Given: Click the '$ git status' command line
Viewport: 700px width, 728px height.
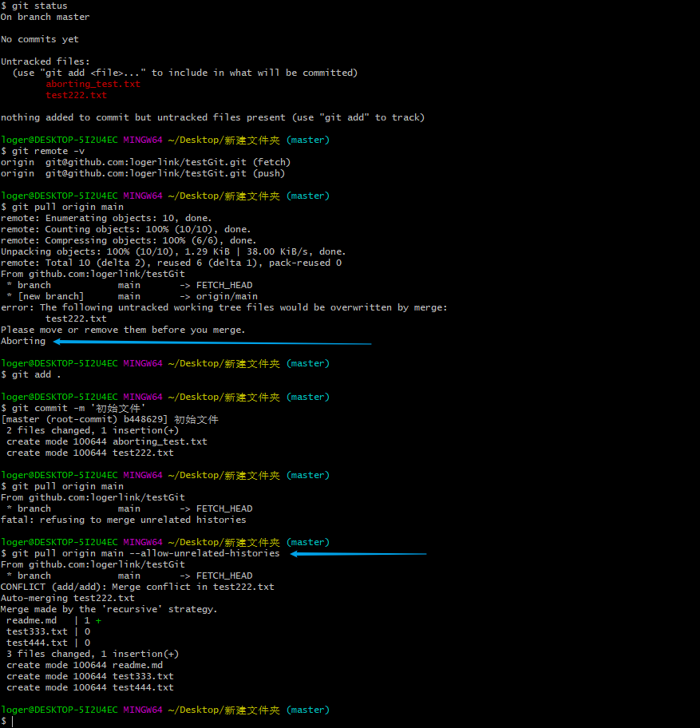Looking at the screenshot, I should 34,6.
